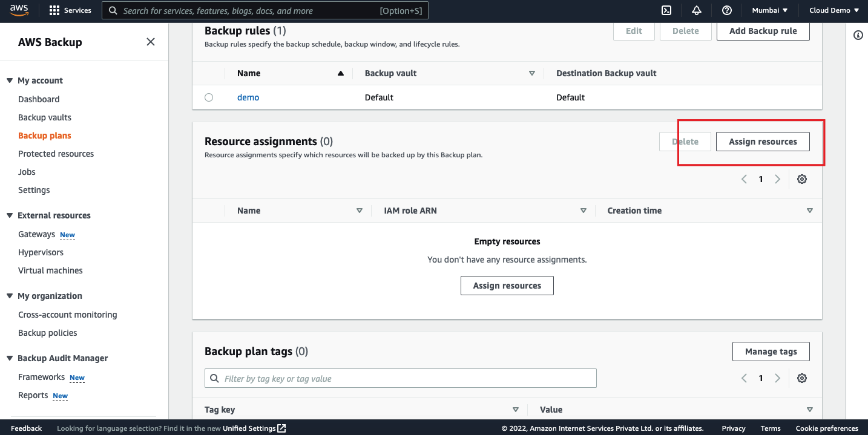Open Resource assignments table settings gear
Viewport: 868px width, 435px height.
[802, 179]
